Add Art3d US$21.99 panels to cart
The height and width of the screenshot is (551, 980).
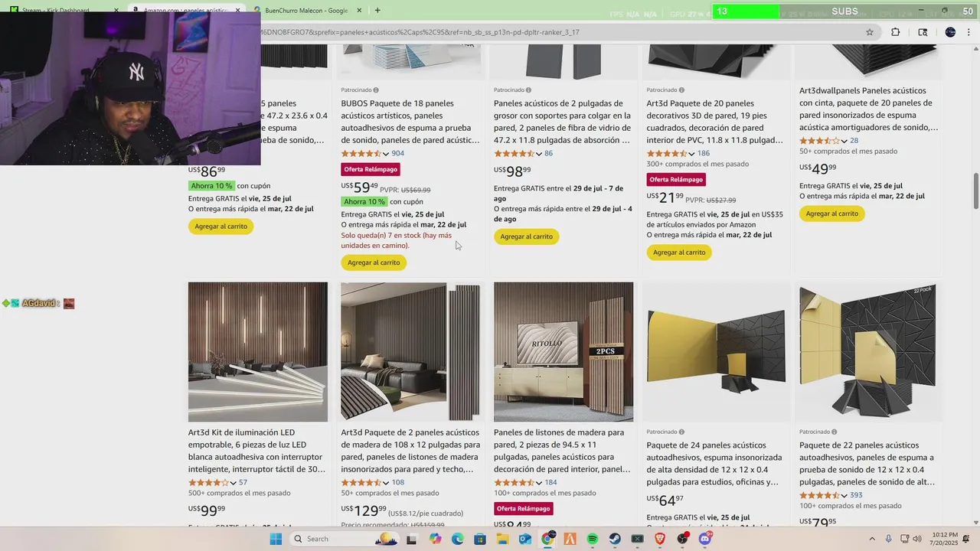coord(679,253)
